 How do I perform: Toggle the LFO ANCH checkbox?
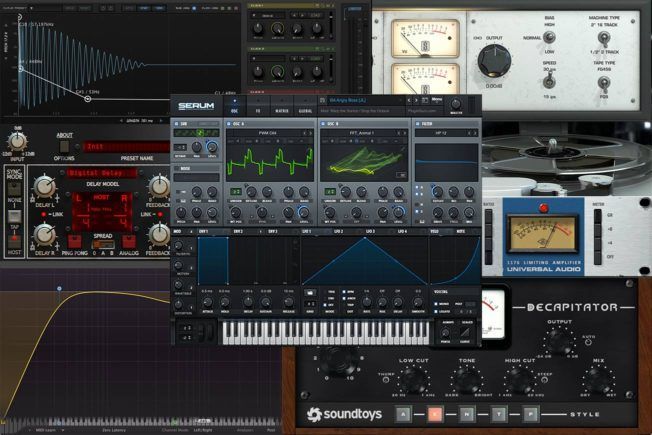pos(344,298)
